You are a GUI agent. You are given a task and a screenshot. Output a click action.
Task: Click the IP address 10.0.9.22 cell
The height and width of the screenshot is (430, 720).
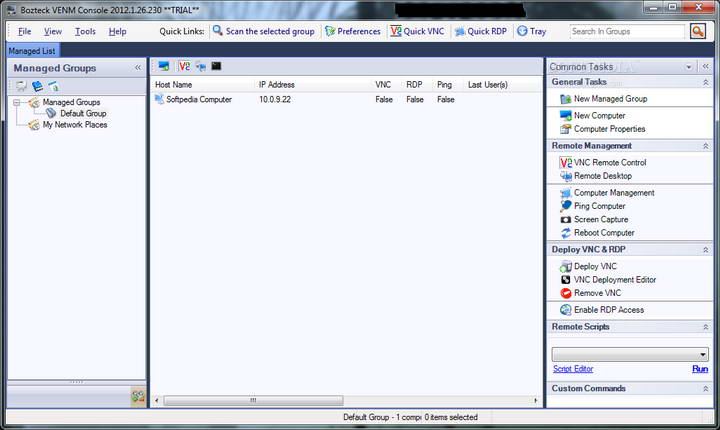pos(275,99)
